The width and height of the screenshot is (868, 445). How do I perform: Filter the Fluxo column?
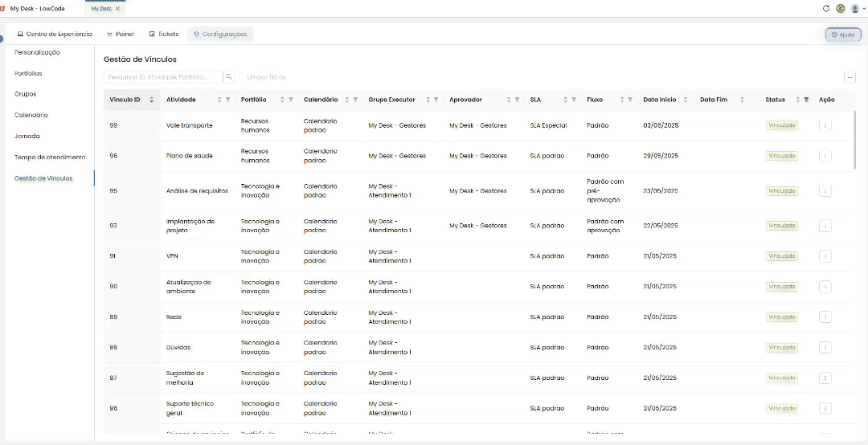[631, 100]
